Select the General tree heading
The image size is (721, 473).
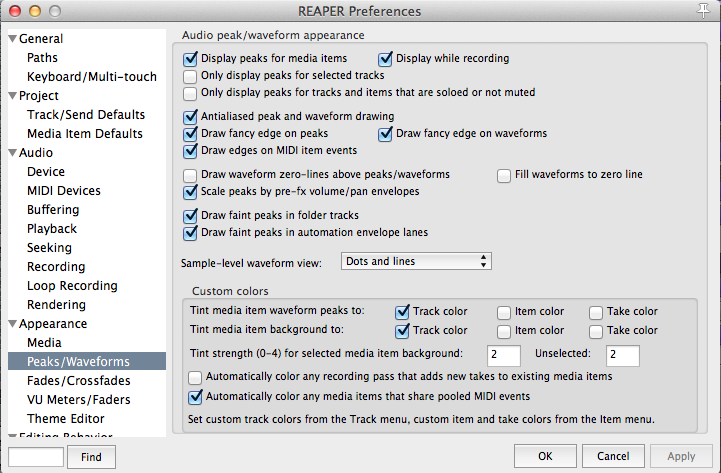coord(41,39)
